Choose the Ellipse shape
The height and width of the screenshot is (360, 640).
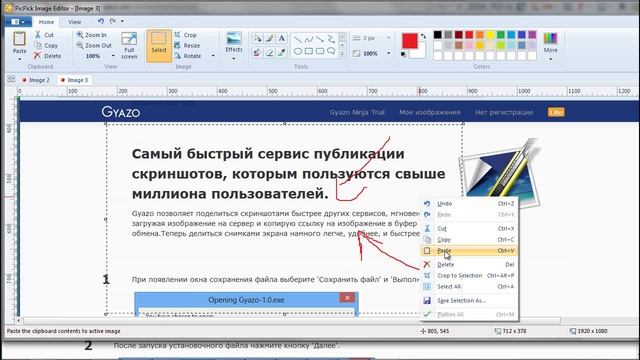(298, 51)
